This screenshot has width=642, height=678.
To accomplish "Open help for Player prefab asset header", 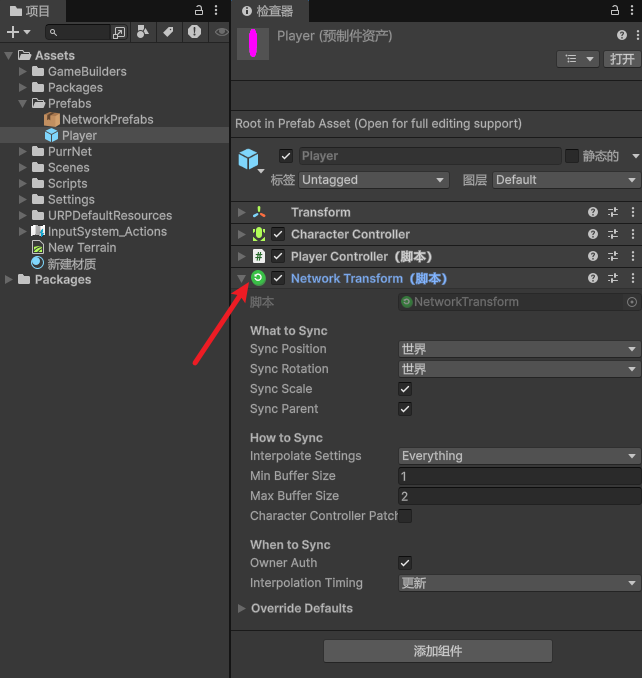I will click(x=622, y=35).
